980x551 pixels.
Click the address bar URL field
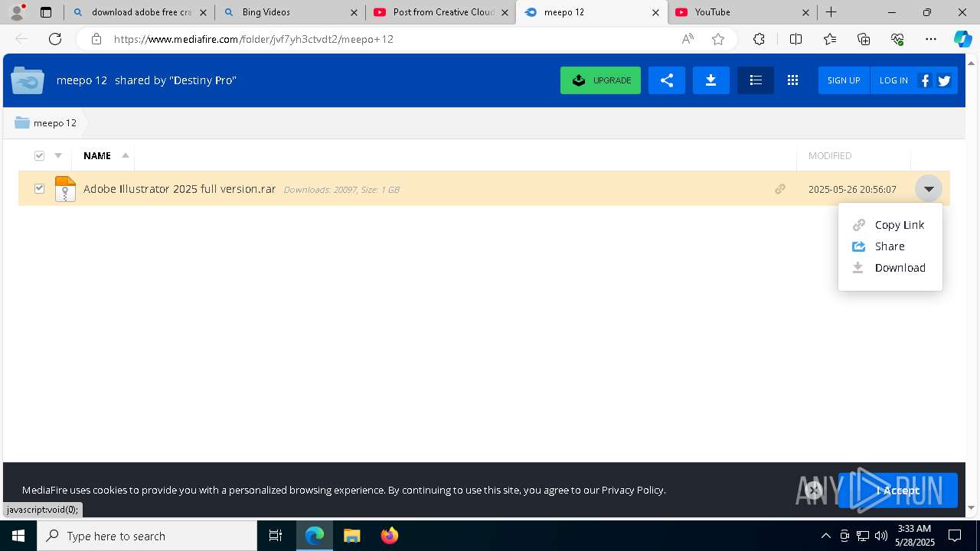[390, 39]
